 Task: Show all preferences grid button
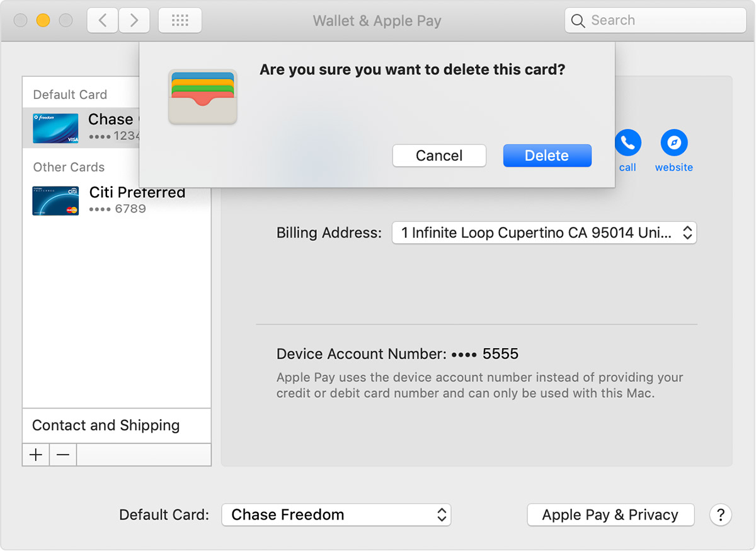tap(180, 20)
